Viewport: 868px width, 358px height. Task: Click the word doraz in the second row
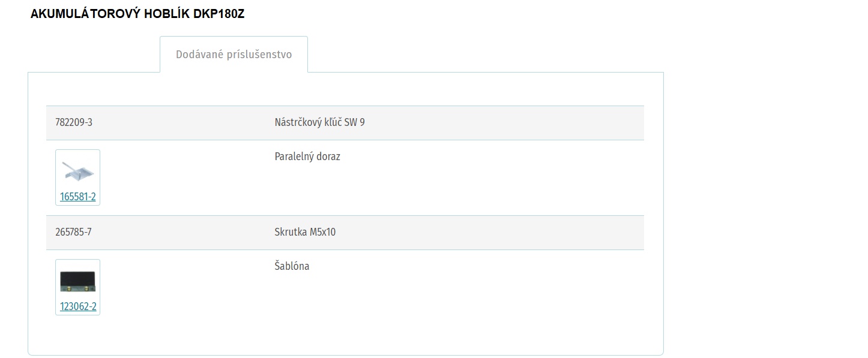(x=328, y=157)
